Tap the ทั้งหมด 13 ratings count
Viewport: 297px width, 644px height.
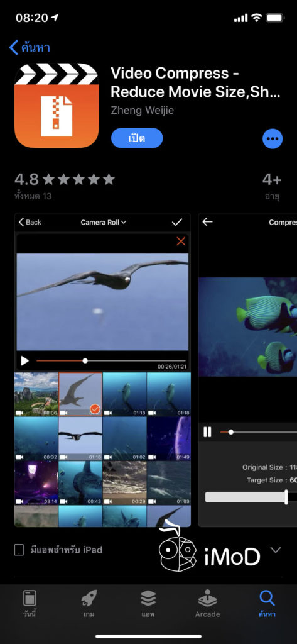click(33, 196)
